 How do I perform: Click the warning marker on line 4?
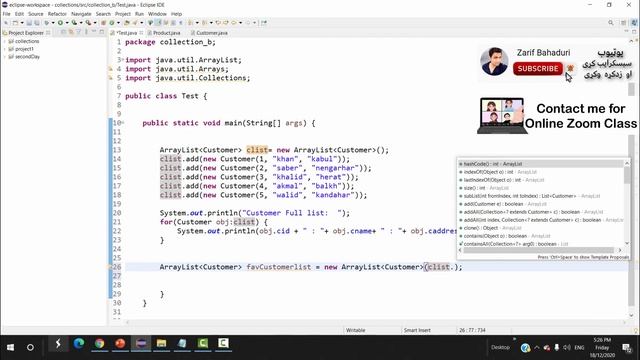pyautogui.click(x=110, y=69)
